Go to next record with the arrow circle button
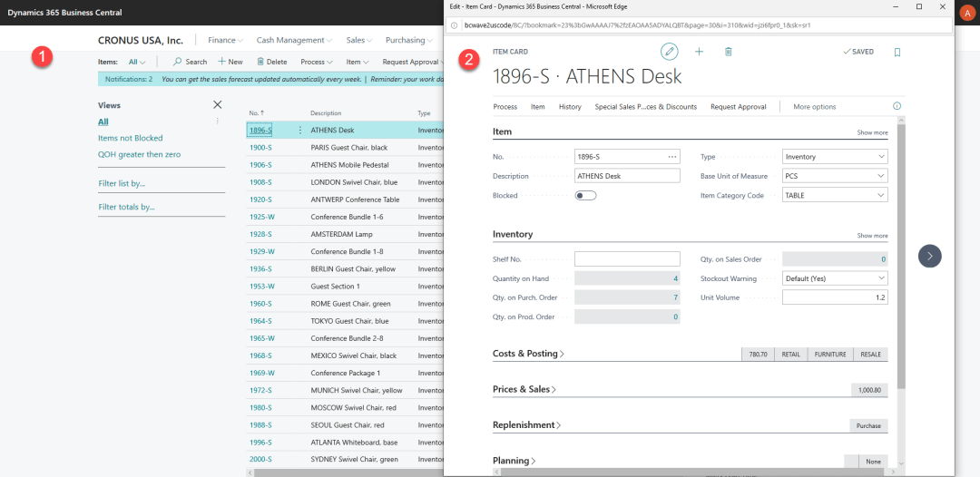The image size is (980, 477). tap(929, 256)
